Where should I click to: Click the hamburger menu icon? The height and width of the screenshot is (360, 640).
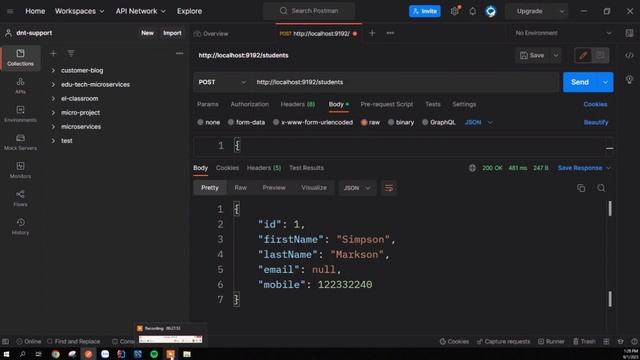(10, 11)
